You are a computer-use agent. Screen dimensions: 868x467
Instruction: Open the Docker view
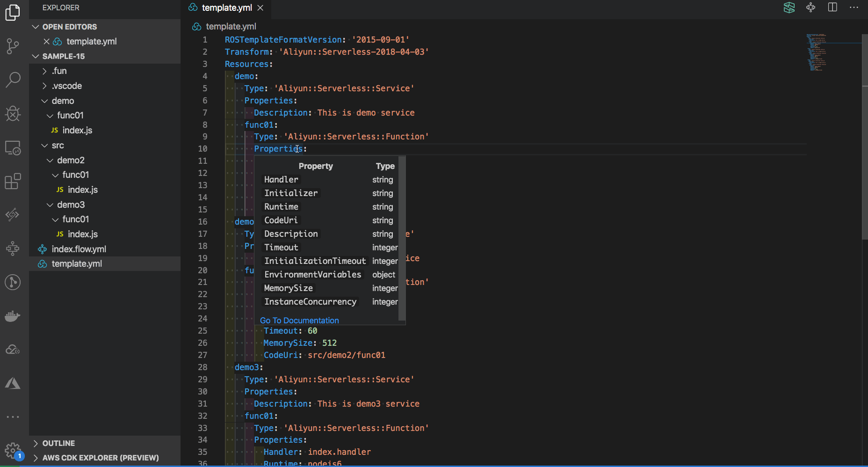click(13, 316)
